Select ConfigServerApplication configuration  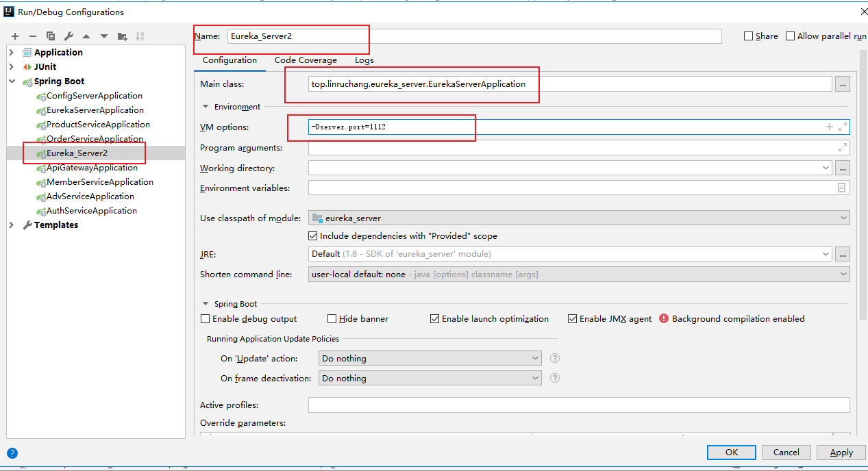point(95,96)
